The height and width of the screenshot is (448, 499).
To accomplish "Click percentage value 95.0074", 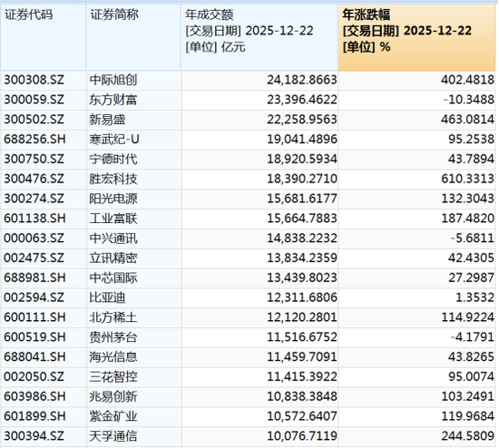I will click(471, 376).
